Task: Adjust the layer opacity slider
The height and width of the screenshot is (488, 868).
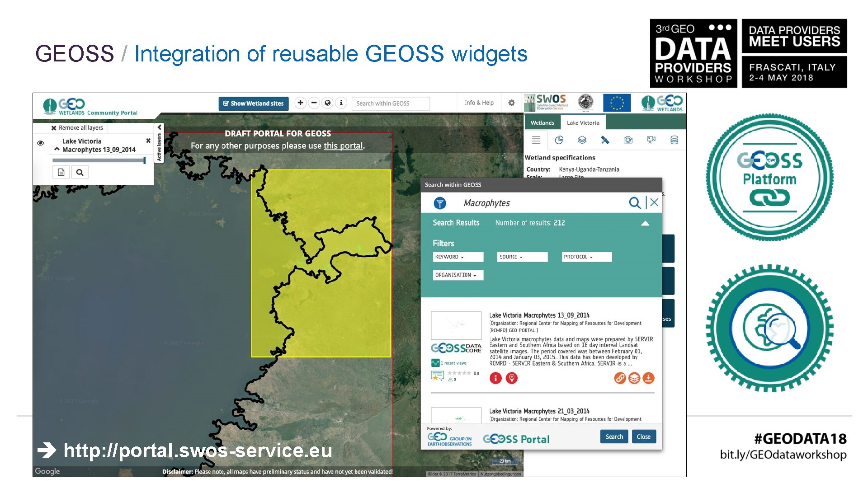Action: (x=144, y=160)
